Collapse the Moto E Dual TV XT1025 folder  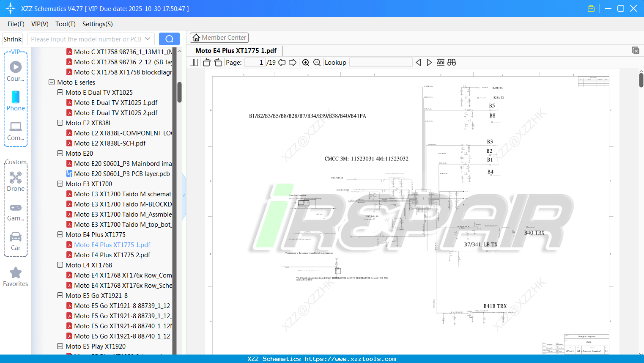(60, 93)
